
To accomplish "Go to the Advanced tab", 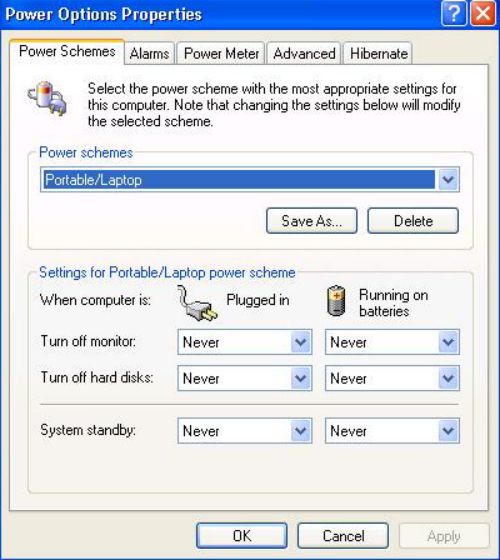I will pyautogui.click(x=304, y=54).
